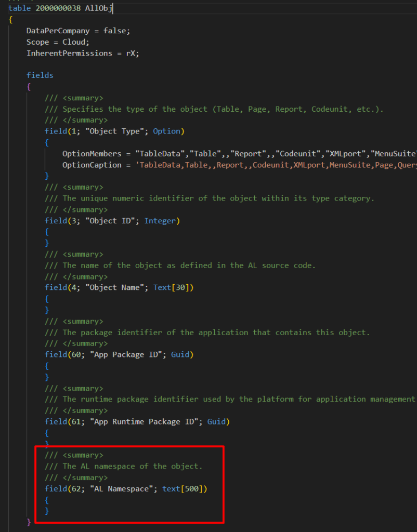Click the Text[30] data type
Image resolution: width=417 pixels, height=532 pixels.
click(173, 287)
